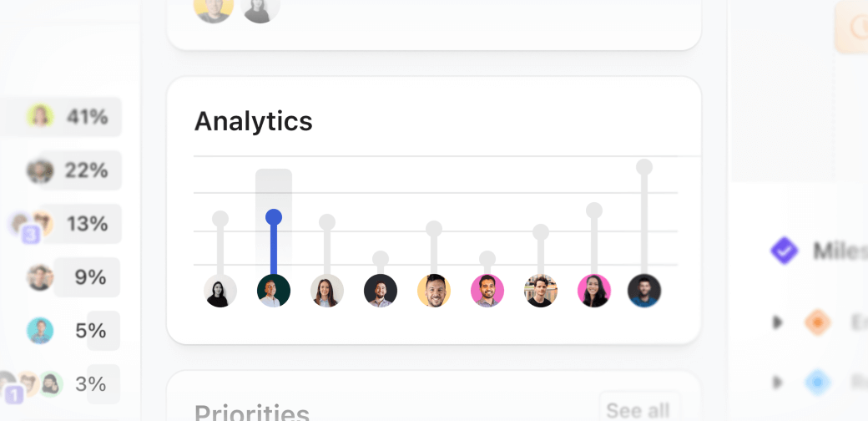The image size is (868, 421).
Task: Click the purple Milestones checkmark icon
Action: [784, 250]
